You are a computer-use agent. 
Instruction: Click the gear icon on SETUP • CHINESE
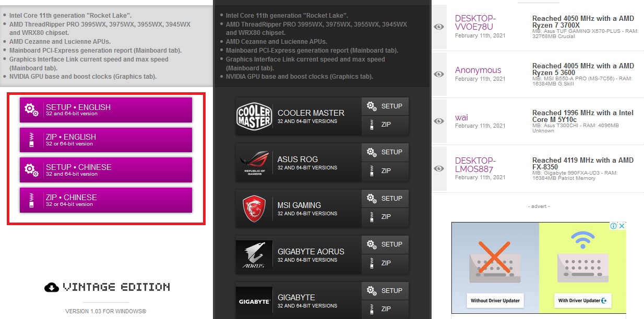point(32,170)
